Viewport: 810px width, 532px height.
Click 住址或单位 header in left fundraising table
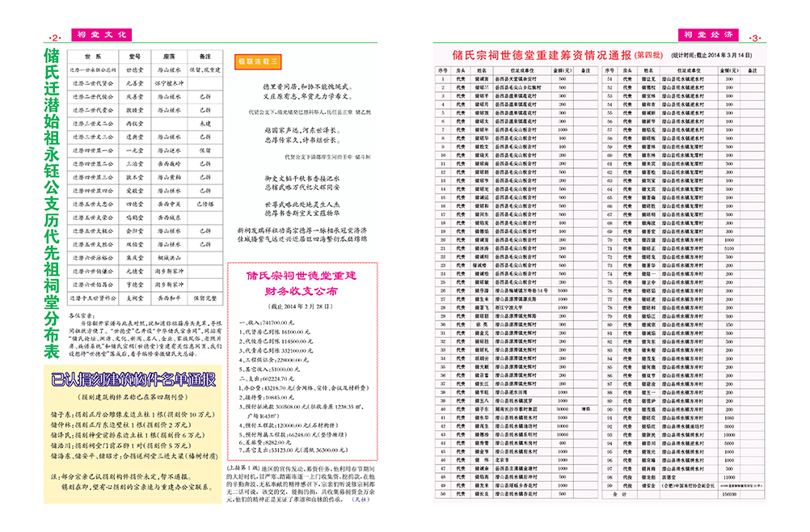523,71
